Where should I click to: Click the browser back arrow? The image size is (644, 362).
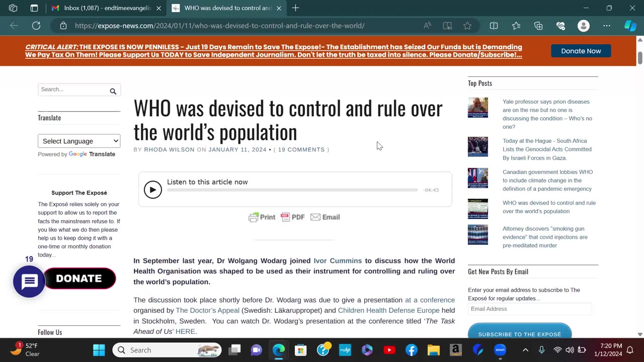click(14, 26)
